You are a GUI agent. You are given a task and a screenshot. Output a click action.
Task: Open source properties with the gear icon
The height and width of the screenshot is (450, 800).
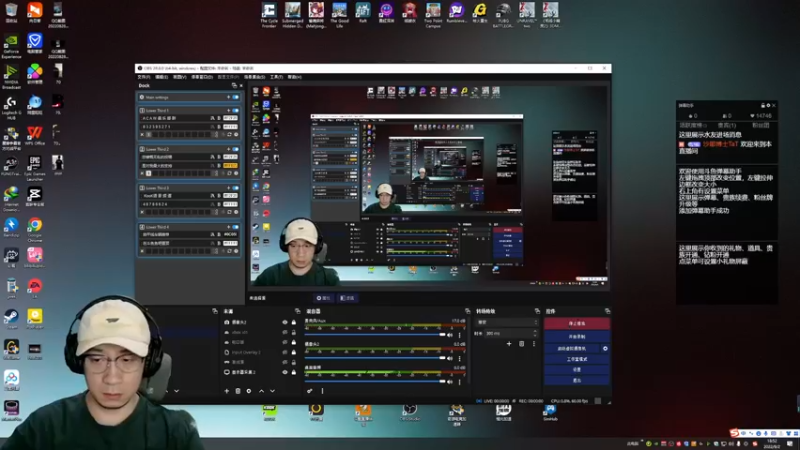(x=249, y=391)
